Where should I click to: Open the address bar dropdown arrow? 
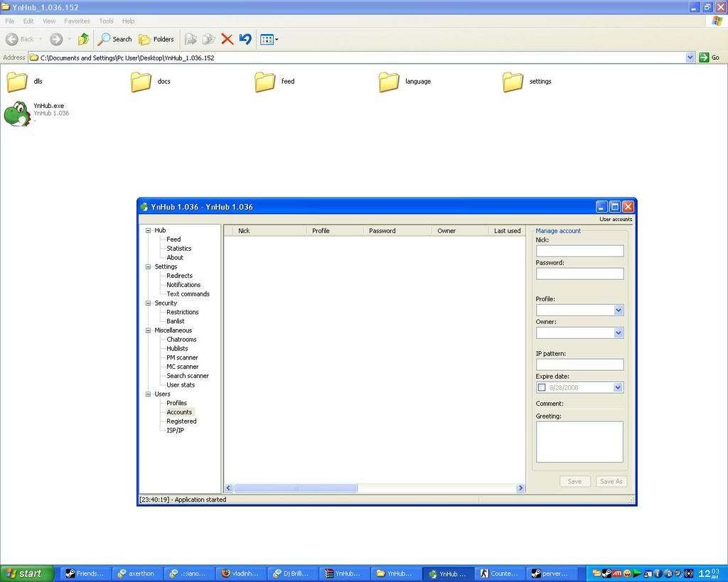[690, 58]
